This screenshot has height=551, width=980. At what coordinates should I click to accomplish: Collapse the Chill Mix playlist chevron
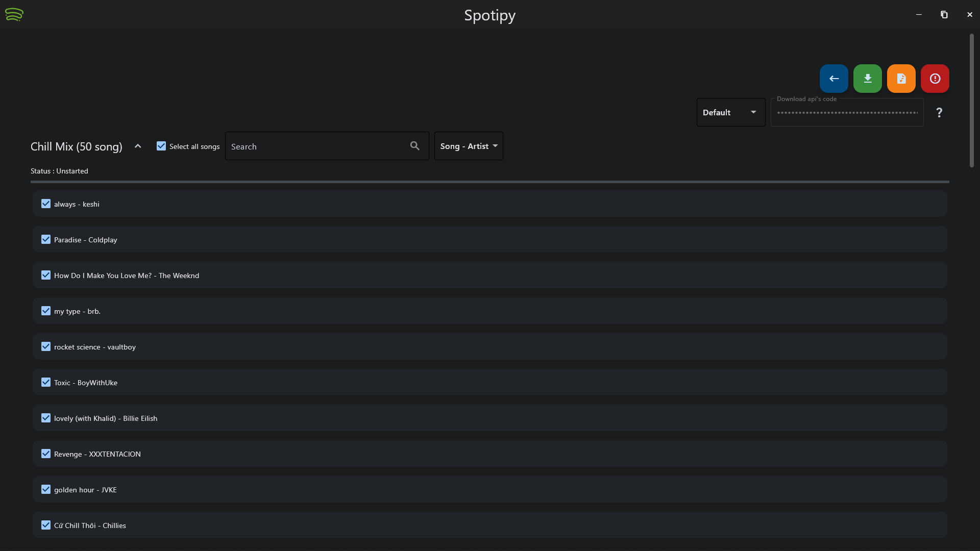pyautogui.click(x=138, y=146)
